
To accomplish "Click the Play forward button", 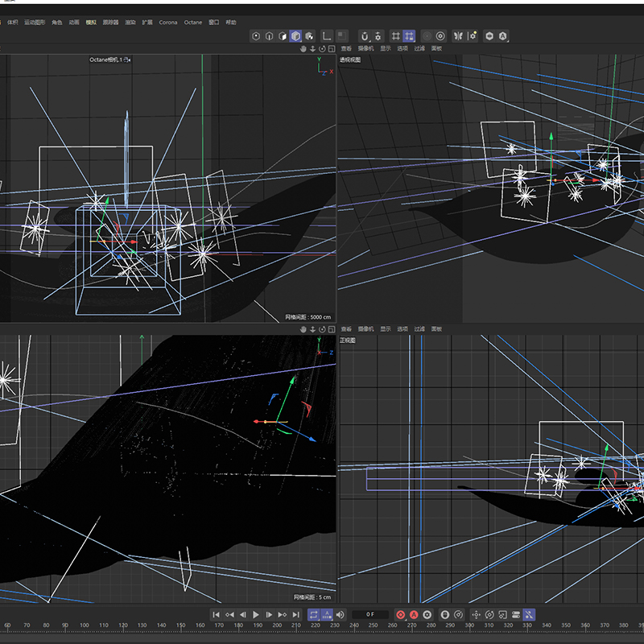I will pyautogui.click(x=256, y=614).
